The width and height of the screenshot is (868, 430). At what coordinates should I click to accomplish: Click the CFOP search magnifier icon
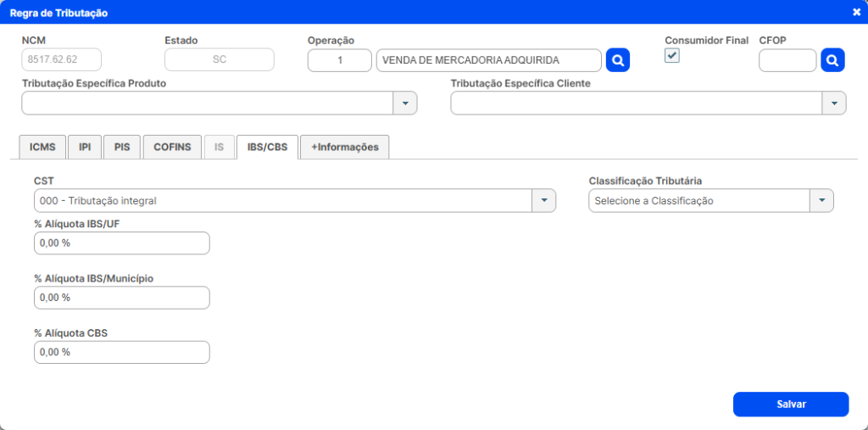pyautogui.click(x=832, y=60)
